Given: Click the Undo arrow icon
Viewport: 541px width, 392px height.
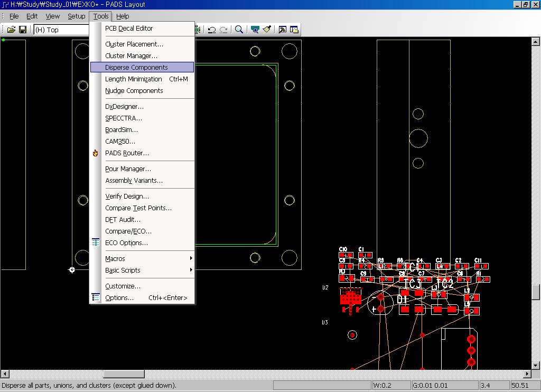Looking at the screenshot, I should click(212, 30).
